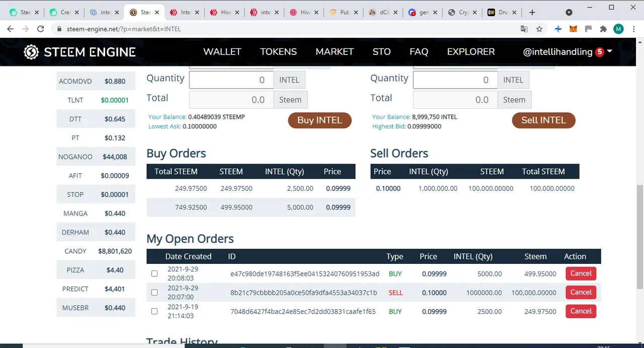Image resolution: width=644 pixels, height=348 pixels.
Task: Click the Sell INTEL button
Action: 543,120
